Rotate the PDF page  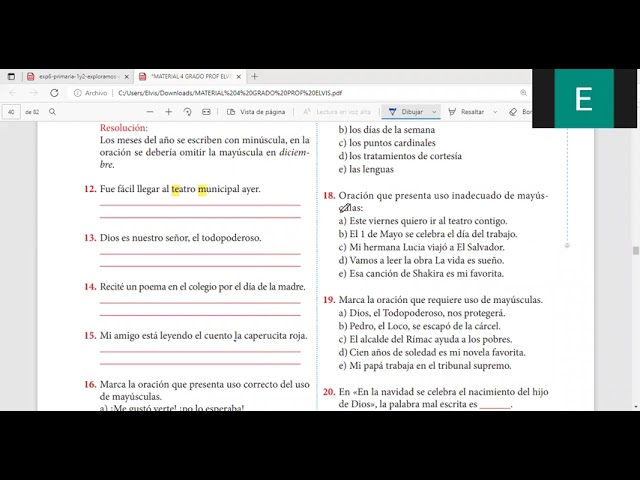(x=187, y=112)
